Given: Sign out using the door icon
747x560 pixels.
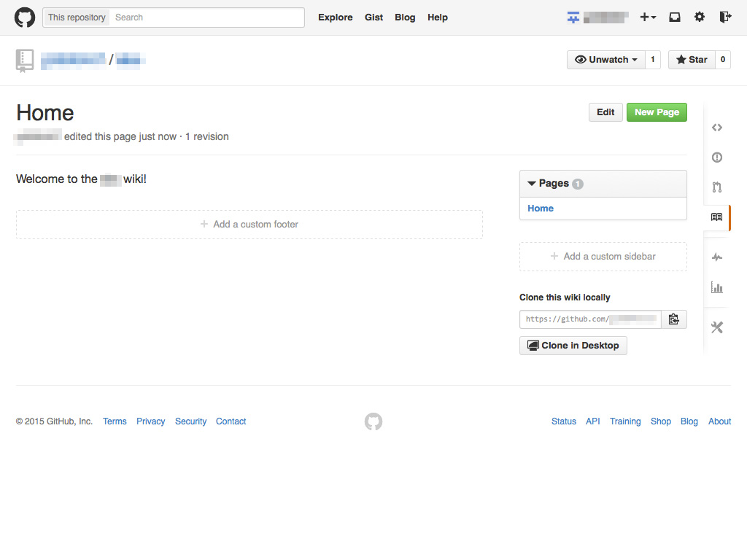Looking at the screenshot, I should pos(724,17).
